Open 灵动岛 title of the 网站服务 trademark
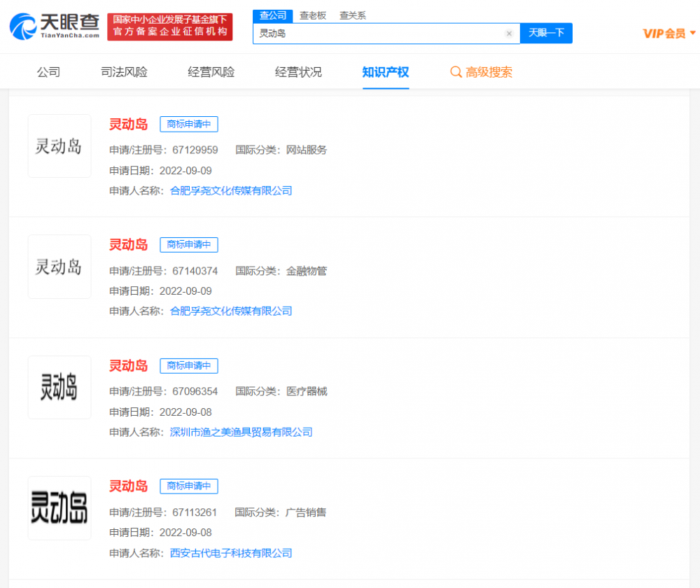Image resolution: width=700 pixels, height=588 pixels. 129,124
